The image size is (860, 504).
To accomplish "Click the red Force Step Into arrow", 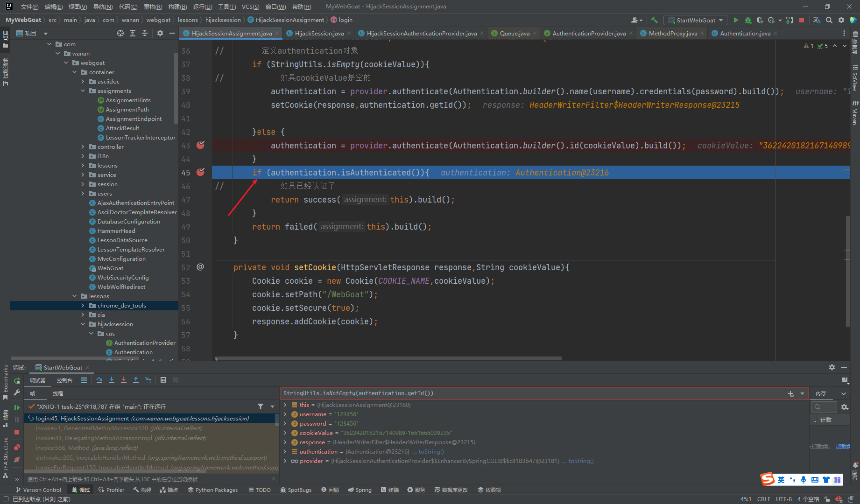I will click(x=124, y=380).
